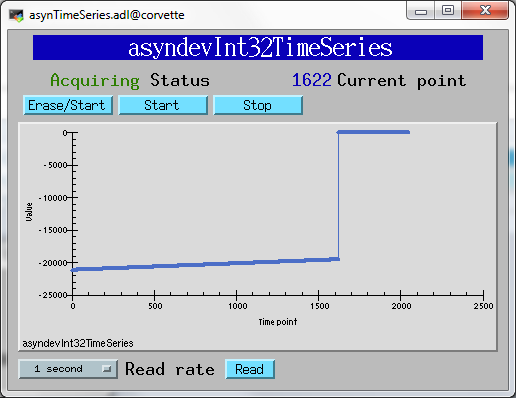Click the flat top segment of the trace
The width and height of the screenshot is (516, 398).
373,132
